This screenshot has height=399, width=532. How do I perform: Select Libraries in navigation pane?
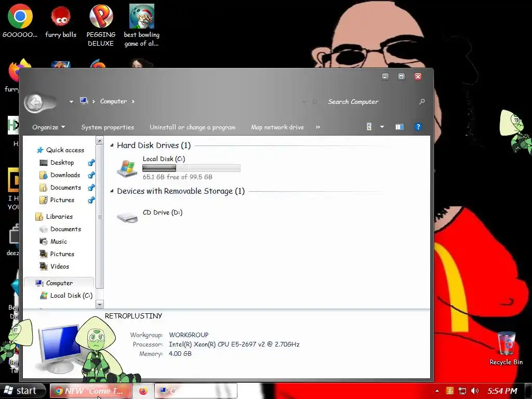pyautogui.click(x=59, y=217)
